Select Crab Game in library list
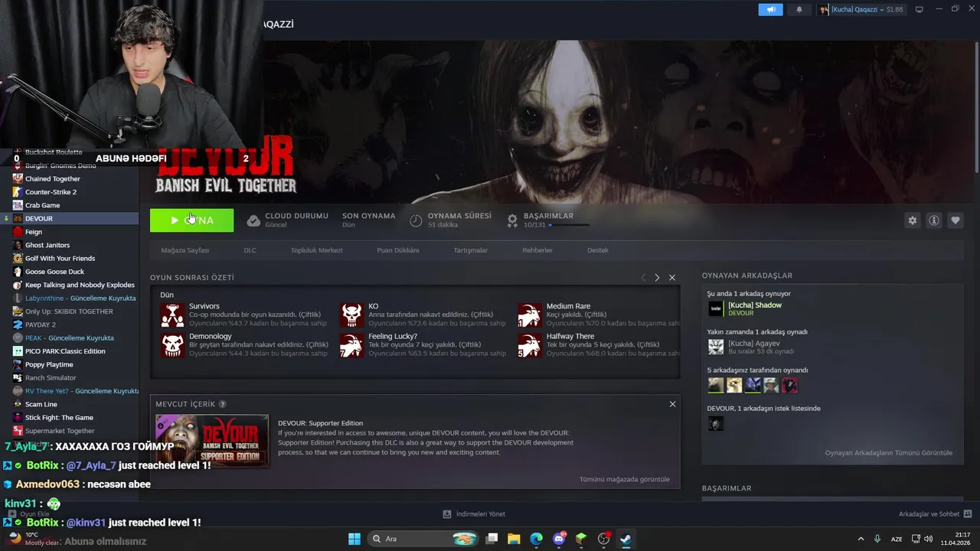The height and width of the screenshot is (551, 980). click(x=42, y=205)
